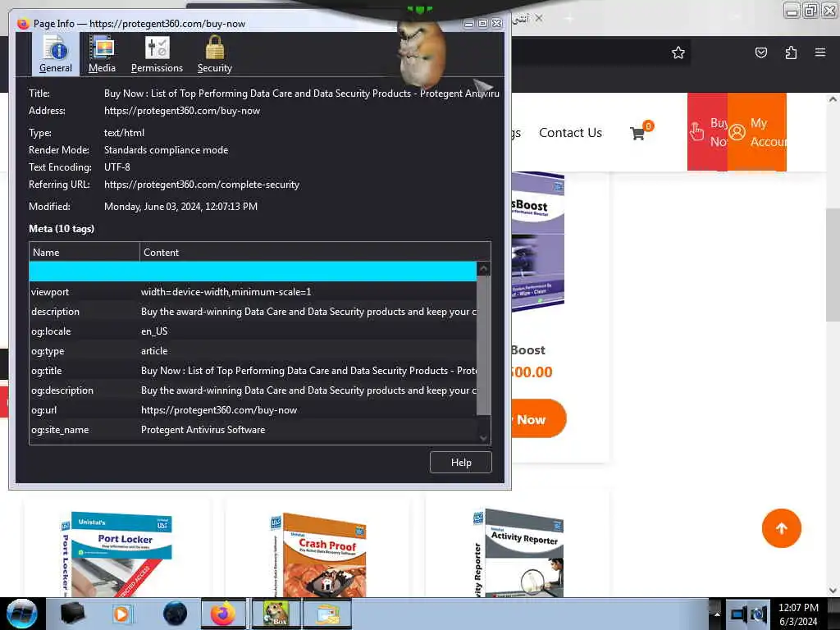The width and height of the screenshot is (840, 630).
Task: Switch to the General tab in Page Info
Action: pyautogui.click(x=55, y=54)
